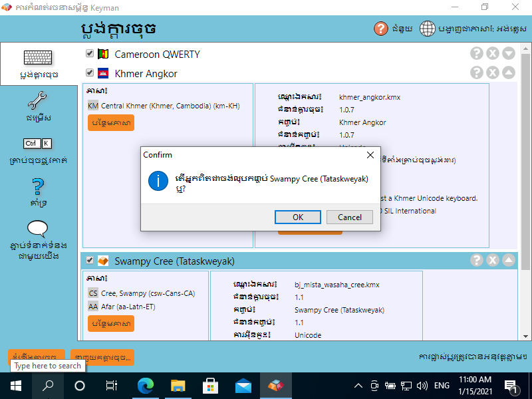Click the Khmer Angkor keyboard title
The width and height of the screenshot is (532, 399).
coord(146,74)
